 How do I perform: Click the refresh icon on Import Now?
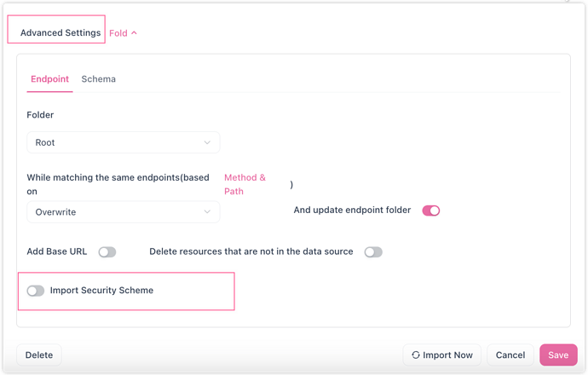coord(416,355)
